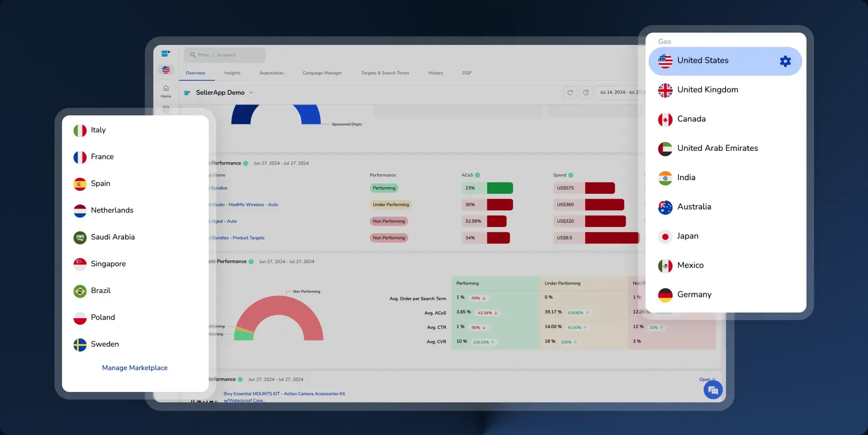Pick the Australia flag icon
868x435 pixels.
[x=665, y=208]
